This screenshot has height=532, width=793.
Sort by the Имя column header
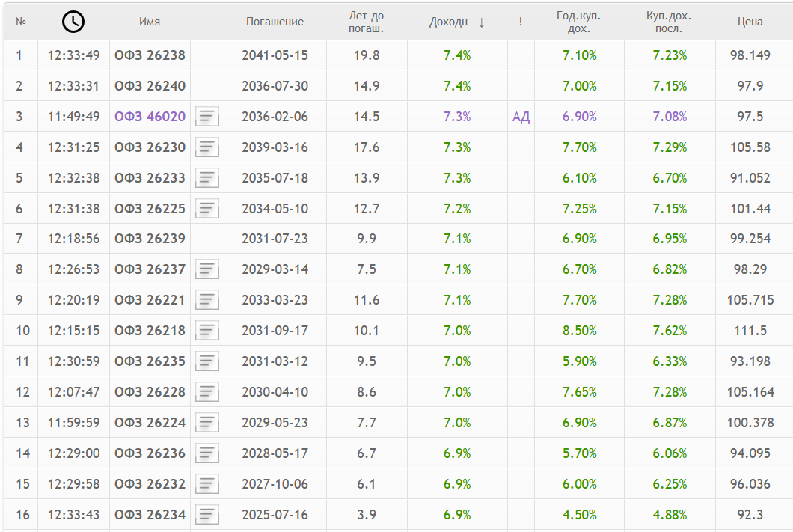(150, 22)
